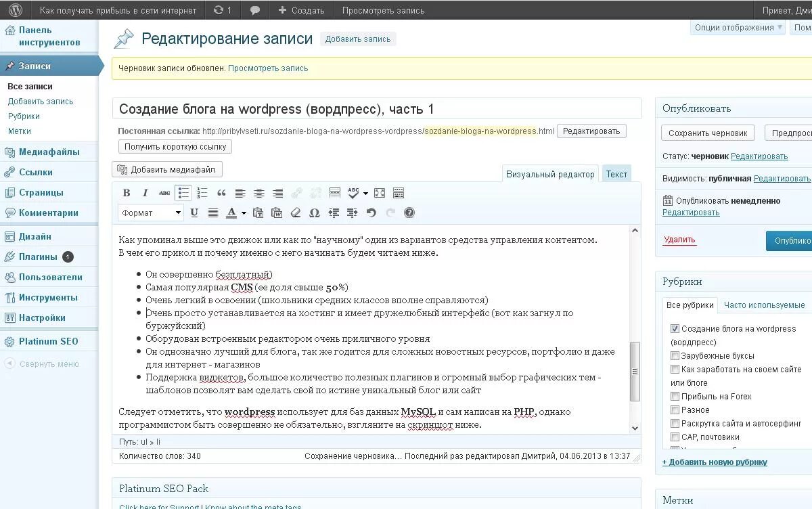Viewport: 812px width, 509px height.
Task: Apply strikethrough formatting (ABC icon)
Action: (164, 193)
